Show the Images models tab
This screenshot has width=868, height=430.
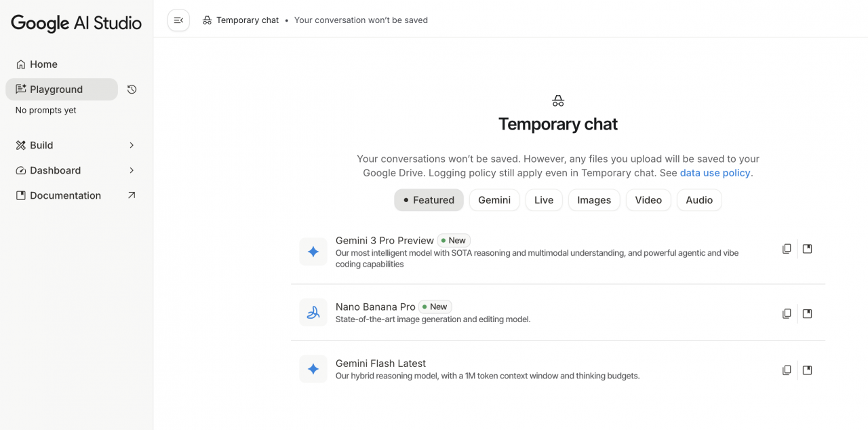594,200
